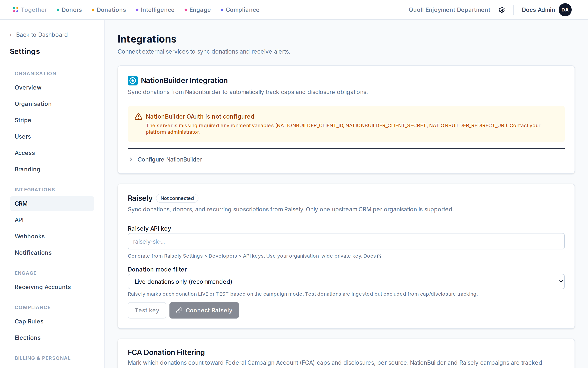
Task: Open the settings gear icon
Action: click(502, 10)
